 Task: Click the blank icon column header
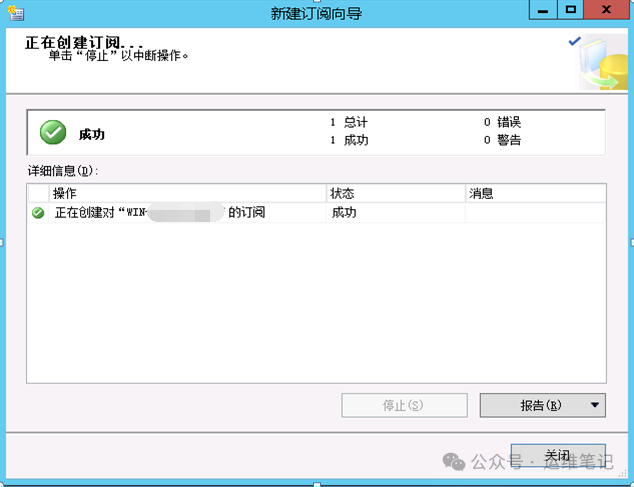pyautogui.click(x=38, y=193)
